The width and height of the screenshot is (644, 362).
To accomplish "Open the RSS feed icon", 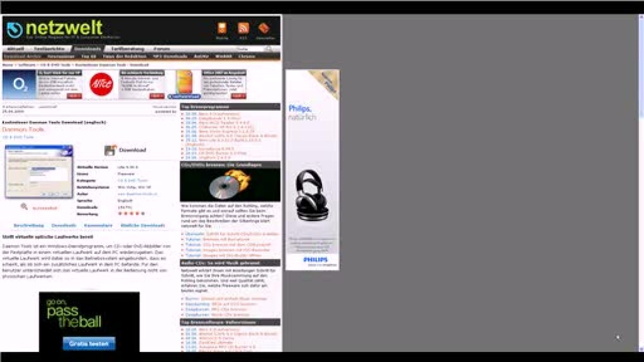I will tap(243, 28).
